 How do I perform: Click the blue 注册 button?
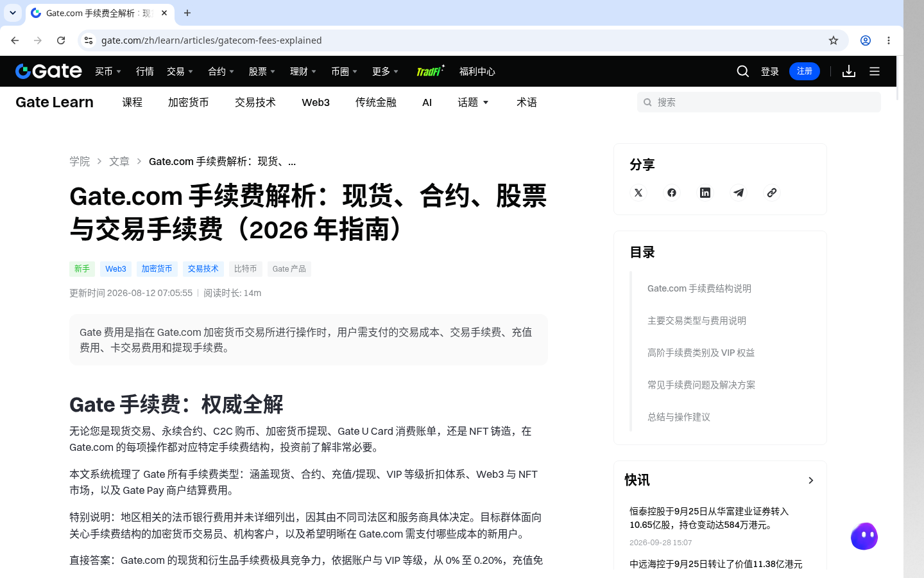[805, 71]
